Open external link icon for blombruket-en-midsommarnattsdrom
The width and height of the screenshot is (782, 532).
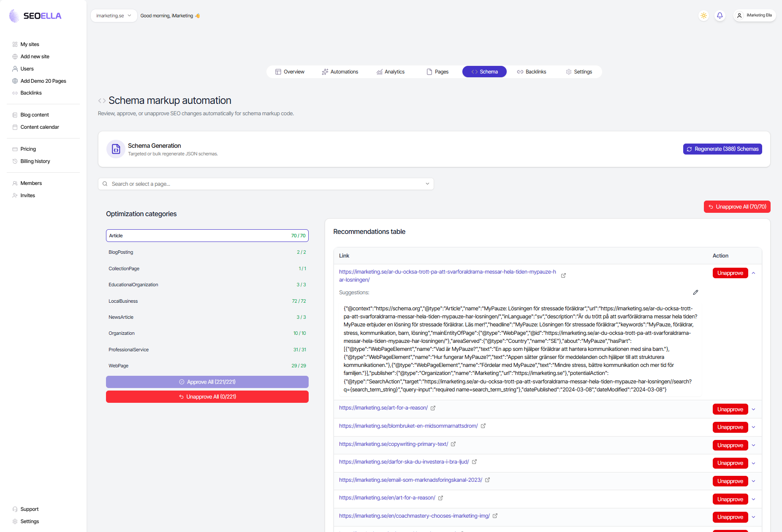pos(483,426)
